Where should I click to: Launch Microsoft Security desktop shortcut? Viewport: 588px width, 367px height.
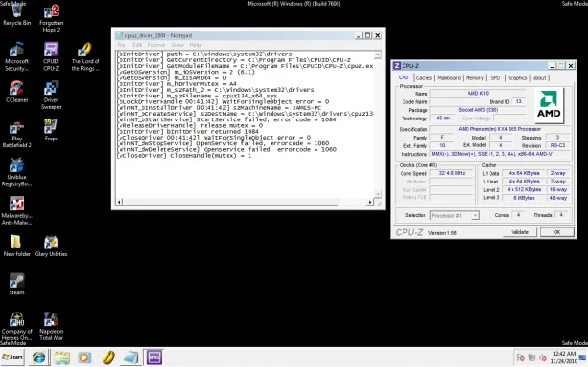pos(16,56)
